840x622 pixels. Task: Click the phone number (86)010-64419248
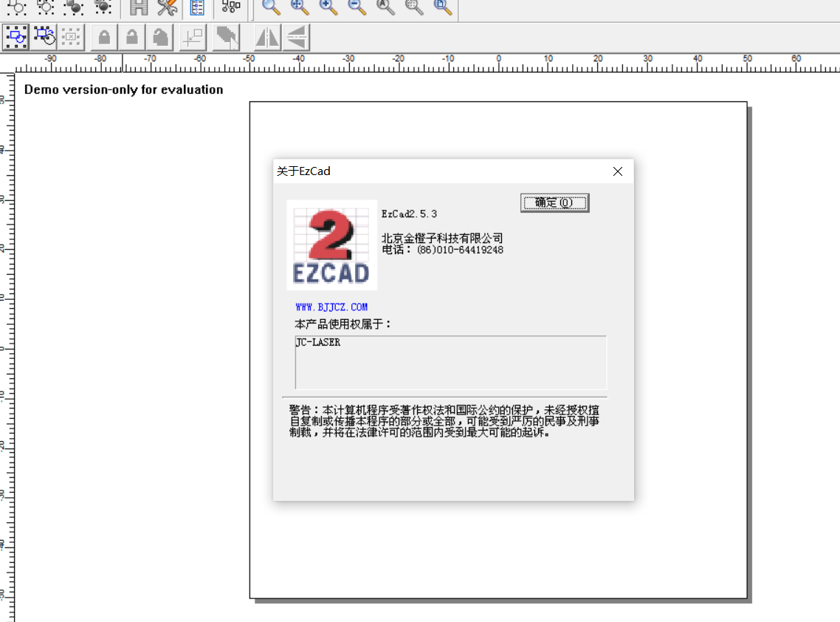point(460,250)
